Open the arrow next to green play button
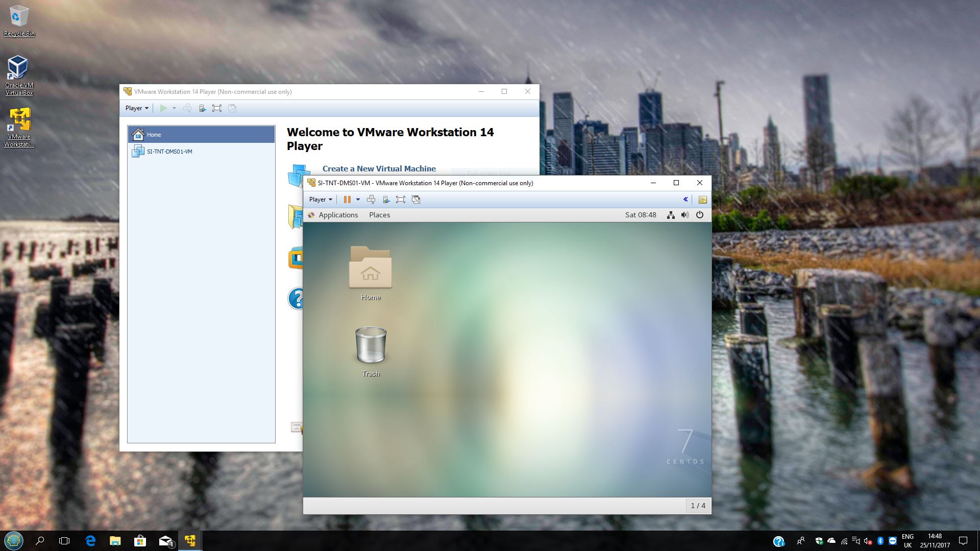The image size is (980, 551). [174, 108]
